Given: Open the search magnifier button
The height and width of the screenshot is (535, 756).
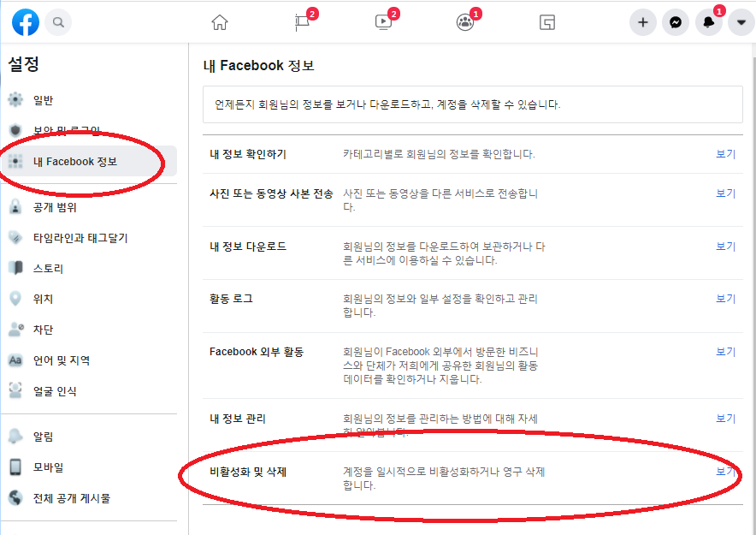Looking at the screenshot, I should (x=58, y=22).
